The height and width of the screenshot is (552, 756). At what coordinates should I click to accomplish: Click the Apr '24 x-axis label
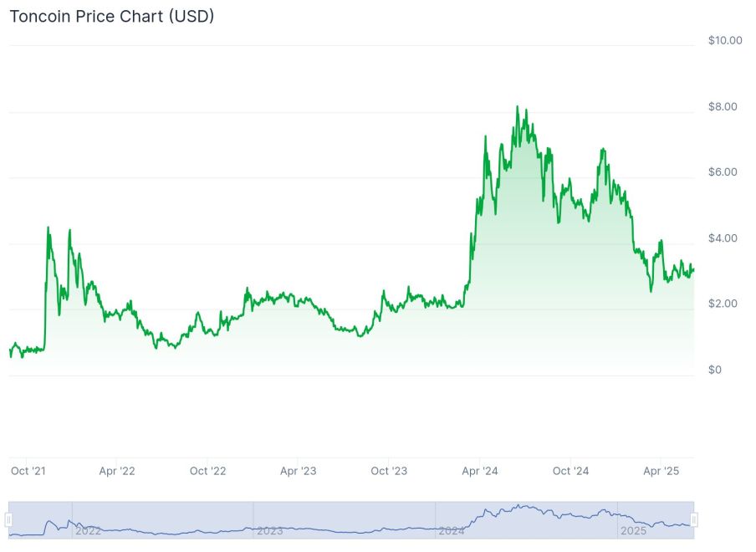[479, 471]
